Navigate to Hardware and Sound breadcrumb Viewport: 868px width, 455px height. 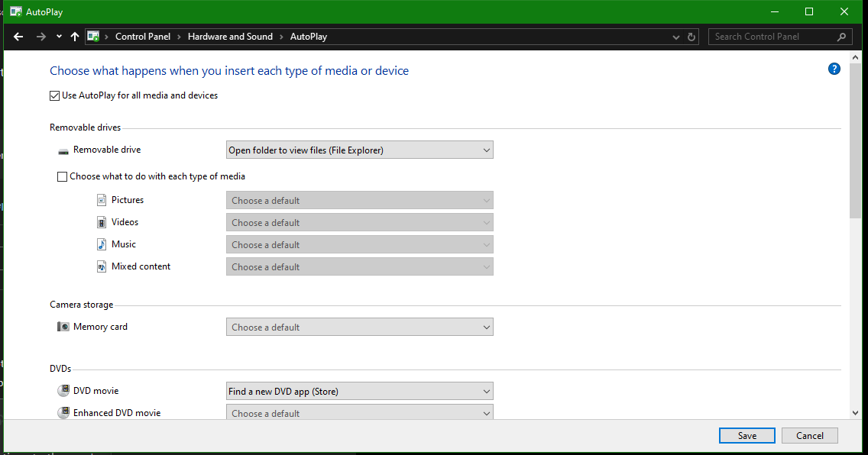[230, 37]
